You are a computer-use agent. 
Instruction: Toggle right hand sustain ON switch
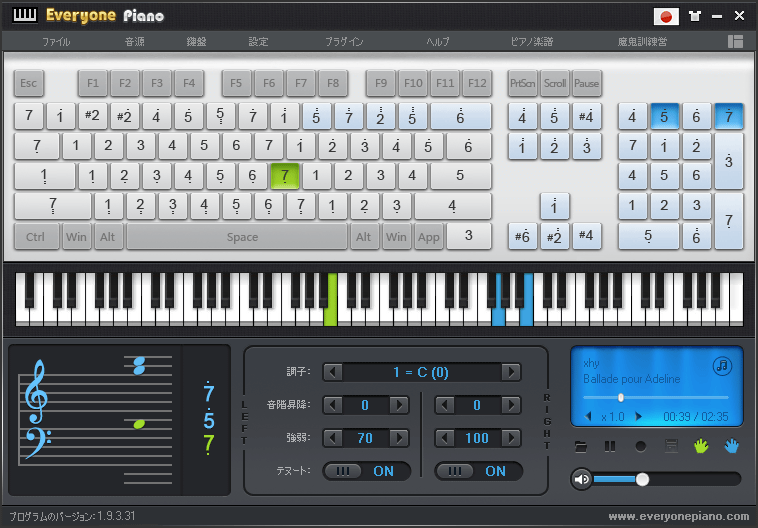point(479,471)
